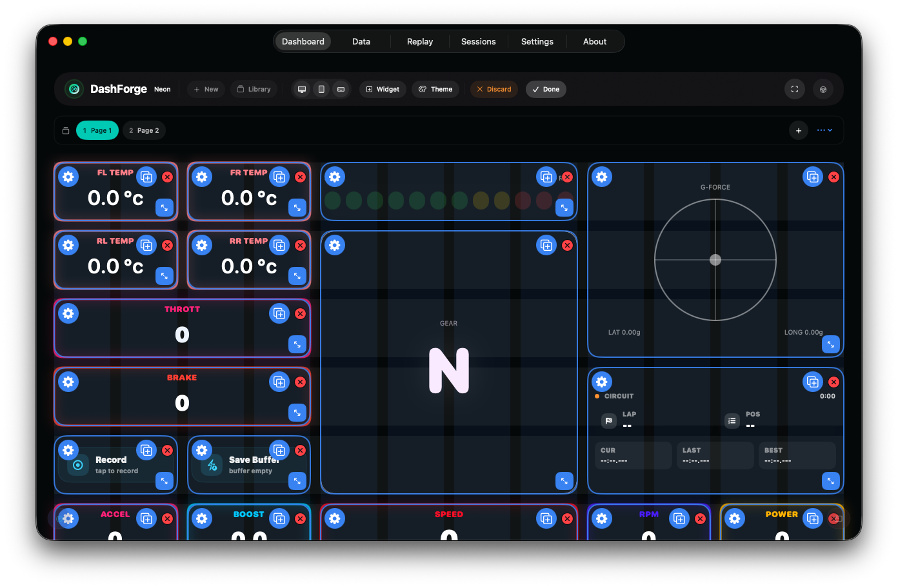Open the About tab
Image resolution: width=898 pixels, height=588 pixels.
tap(595, 41)
